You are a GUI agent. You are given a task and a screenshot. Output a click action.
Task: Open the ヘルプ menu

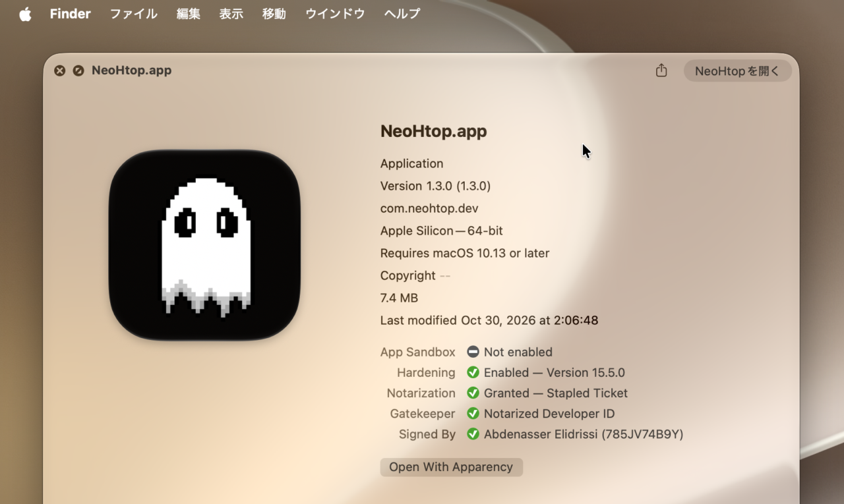tap(402, 14)
